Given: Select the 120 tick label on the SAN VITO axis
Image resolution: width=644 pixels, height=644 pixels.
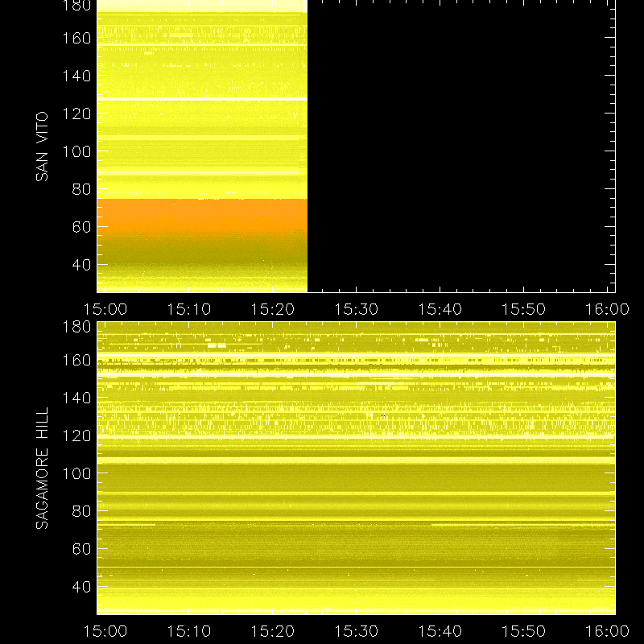Looking at the screenshot, I should click(x=76, y=114).
